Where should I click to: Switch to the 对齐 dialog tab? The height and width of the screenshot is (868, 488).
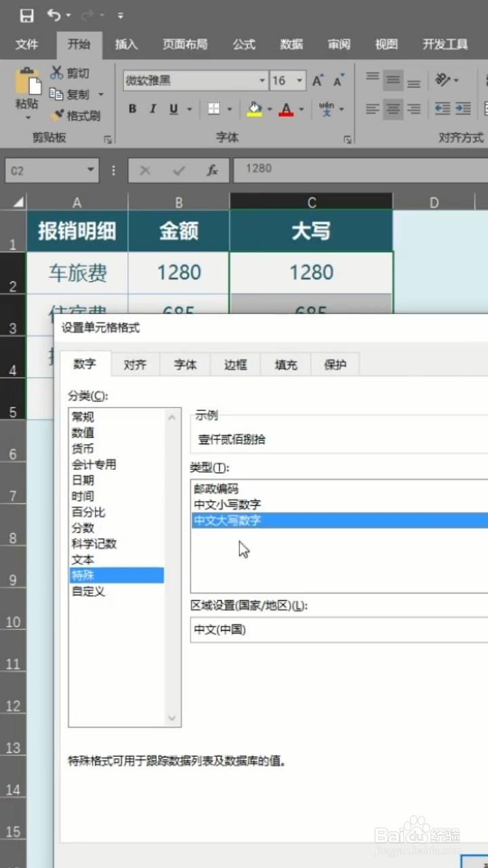pos(135,364)
